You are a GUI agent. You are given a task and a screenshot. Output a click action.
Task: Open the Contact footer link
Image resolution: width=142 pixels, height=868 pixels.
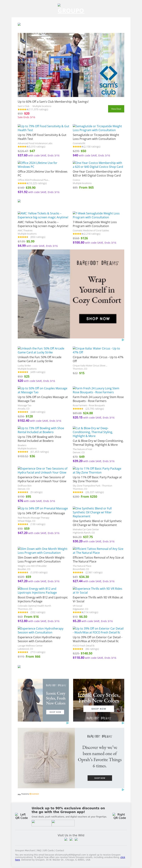coord(60,851)
